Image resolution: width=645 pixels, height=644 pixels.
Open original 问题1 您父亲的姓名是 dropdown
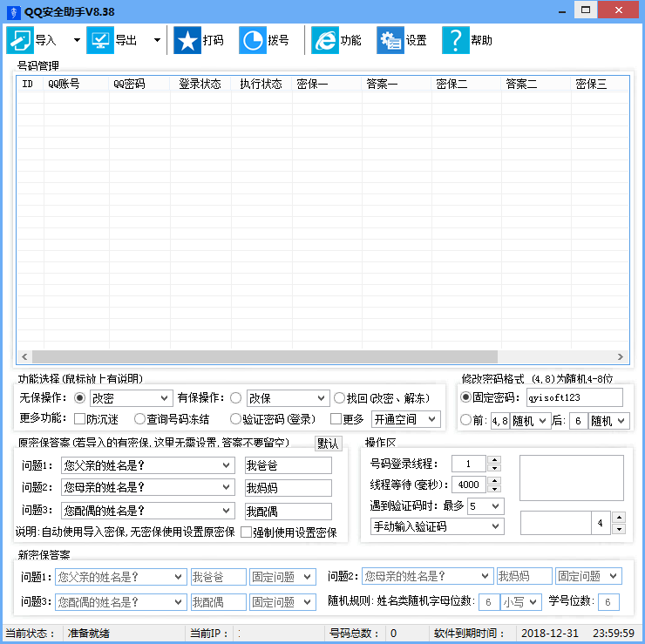pos(148,465)
